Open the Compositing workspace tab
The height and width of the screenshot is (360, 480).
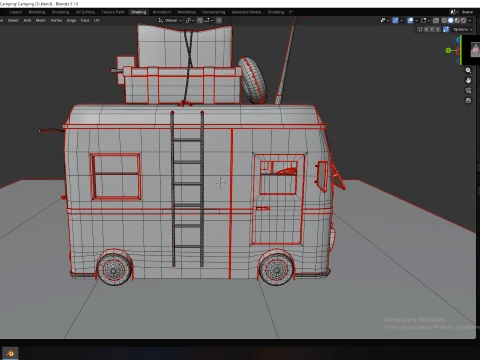click(x=213, y=12)
